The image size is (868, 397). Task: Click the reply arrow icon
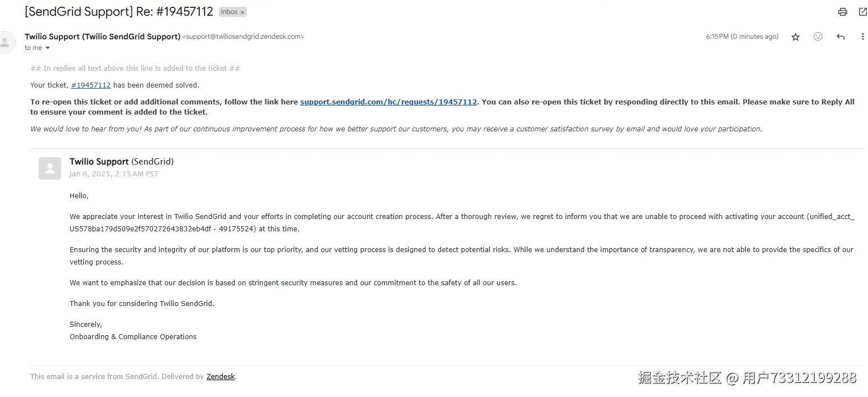tap(841, 37)
